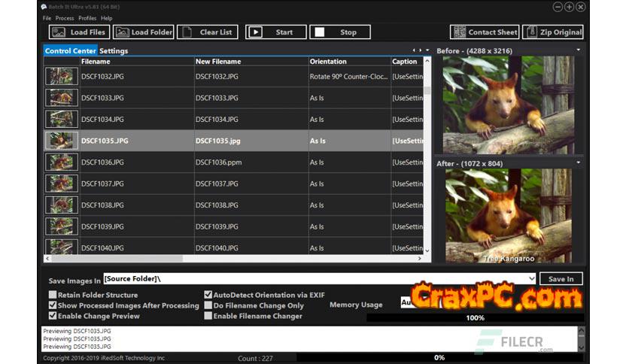Click the Load Folder icon
This screenshot has width=629, height=364.
pos(121,32)
